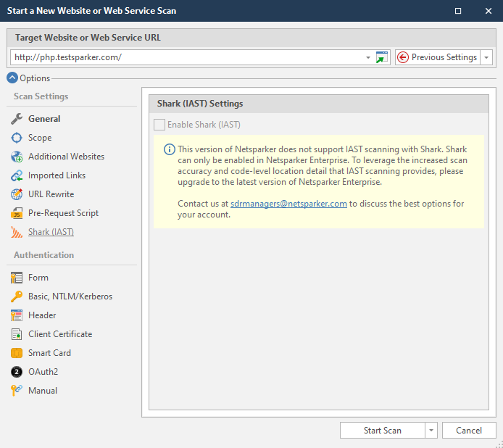Click the OAuth2 circle icon
503x448 pixels.
[x=17, y=372]
